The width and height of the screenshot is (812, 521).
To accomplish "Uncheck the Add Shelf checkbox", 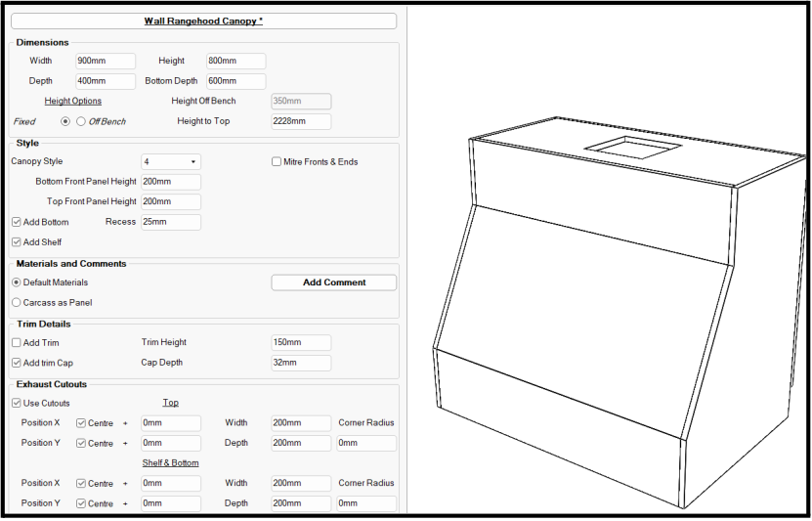I will [x=17, y=242].
